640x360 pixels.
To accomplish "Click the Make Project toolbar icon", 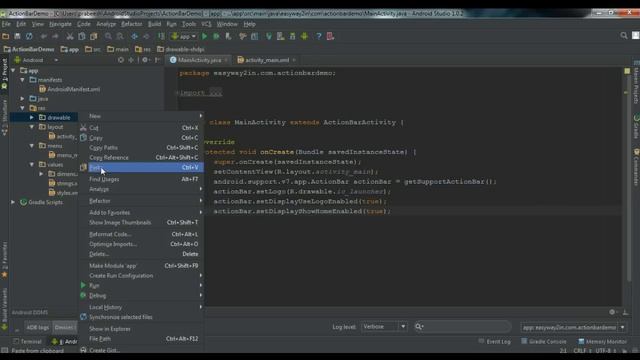I will (x=161, y=36).
